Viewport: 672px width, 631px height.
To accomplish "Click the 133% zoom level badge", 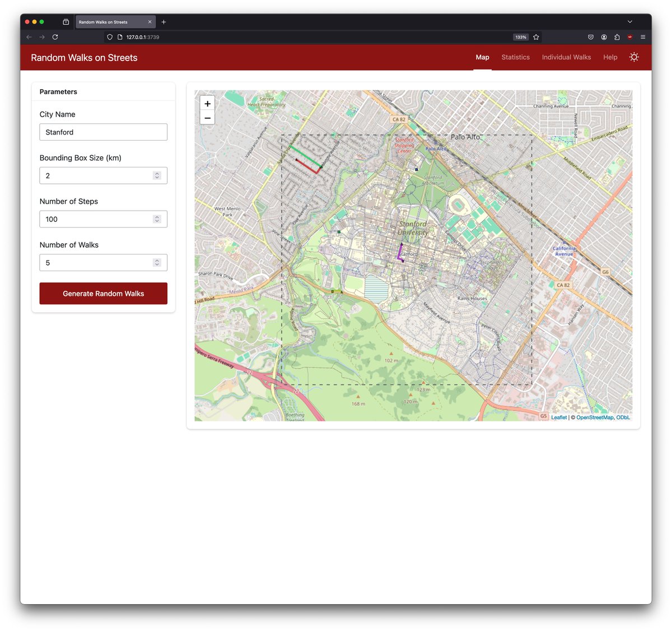I will pyautogui.click(x=521, y=37).
